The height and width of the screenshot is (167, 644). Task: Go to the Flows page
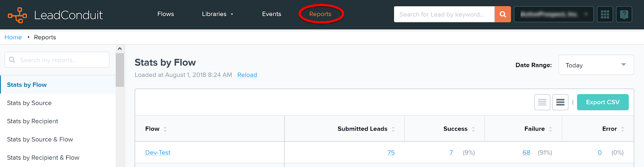[165, 14]
